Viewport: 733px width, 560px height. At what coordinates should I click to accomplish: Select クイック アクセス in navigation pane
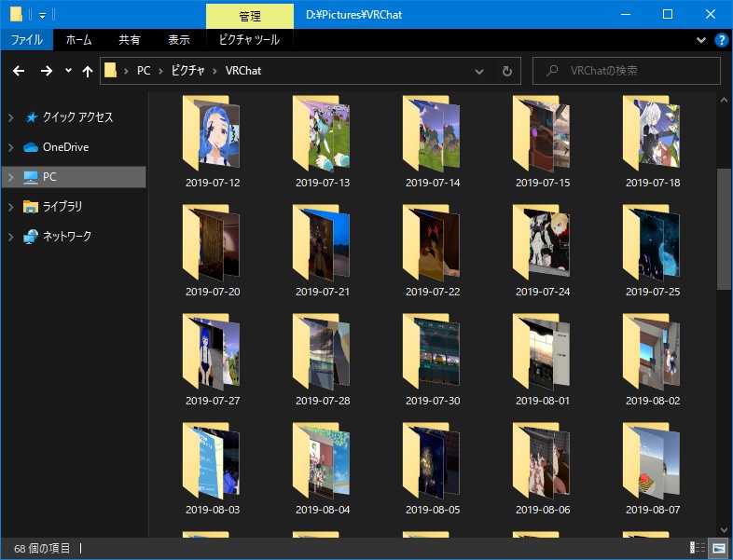(x=77, y=117)
